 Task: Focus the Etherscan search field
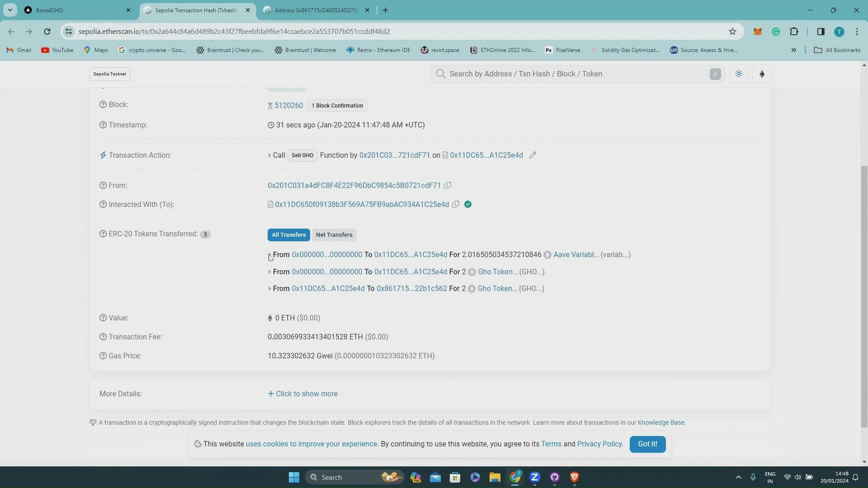pyautogui.click(x=578, y=74)
